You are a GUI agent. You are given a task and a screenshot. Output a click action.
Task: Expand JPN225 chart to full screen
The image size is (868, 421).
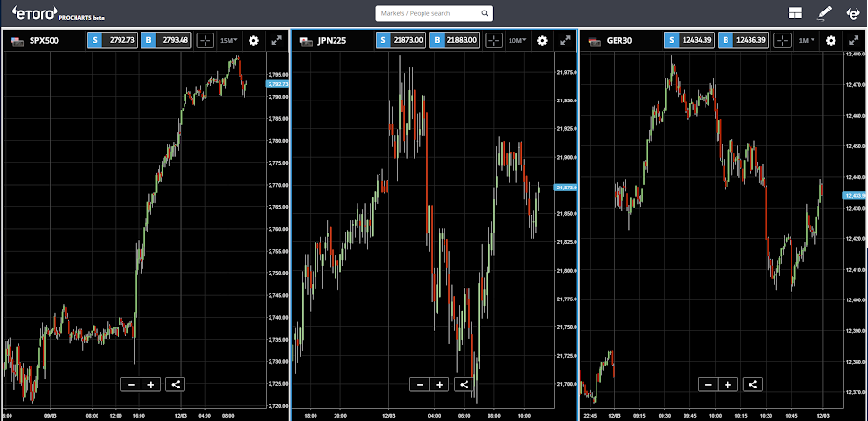565,40
